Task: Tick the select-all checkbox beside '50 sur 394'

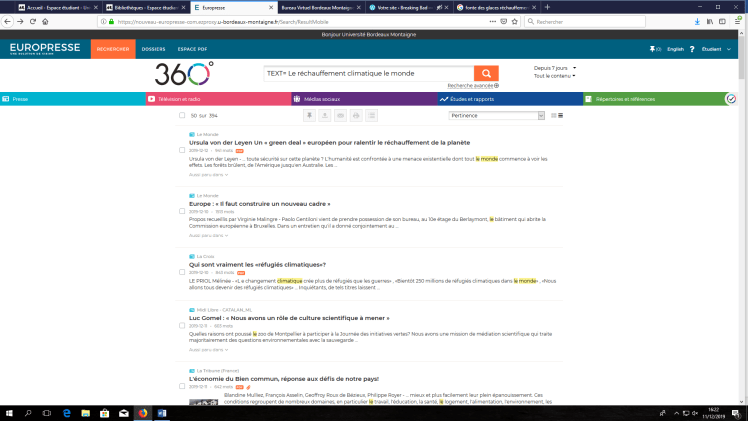Action: tap(181, 115)
